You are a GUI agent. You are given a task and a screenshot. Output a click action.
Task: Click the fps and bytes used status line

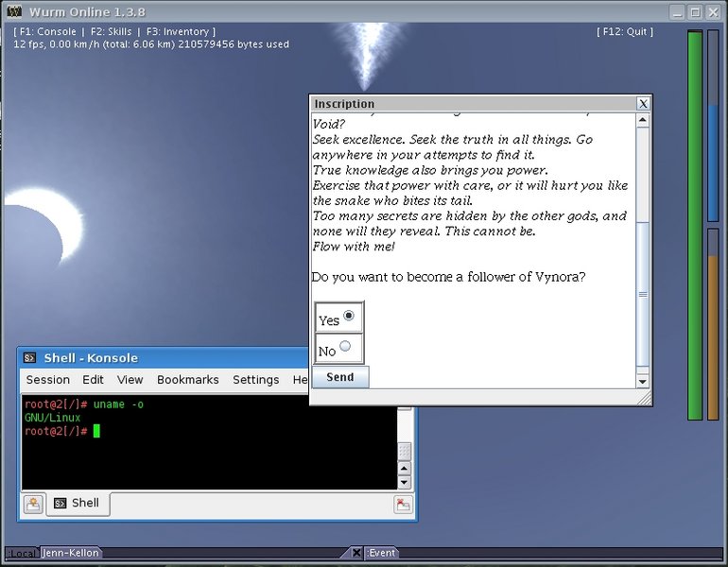tap(151, 44)
